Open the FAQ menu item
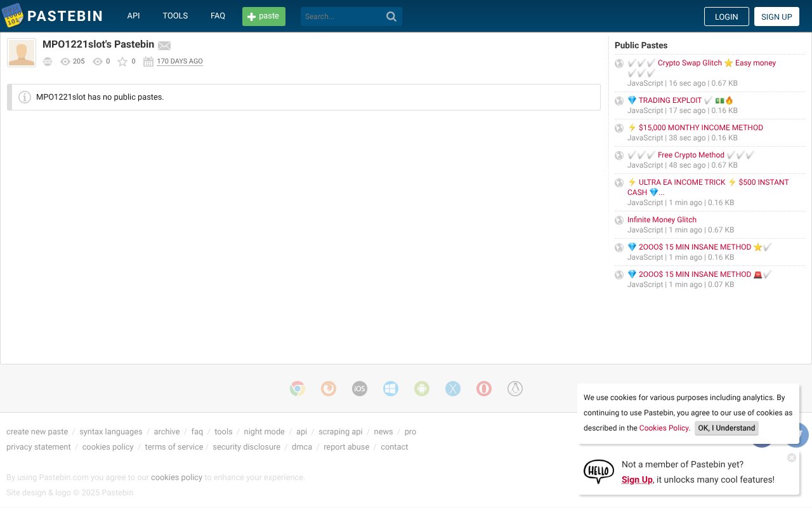The width and height of the screenshot is (812, 508). [x=218, y=15]
